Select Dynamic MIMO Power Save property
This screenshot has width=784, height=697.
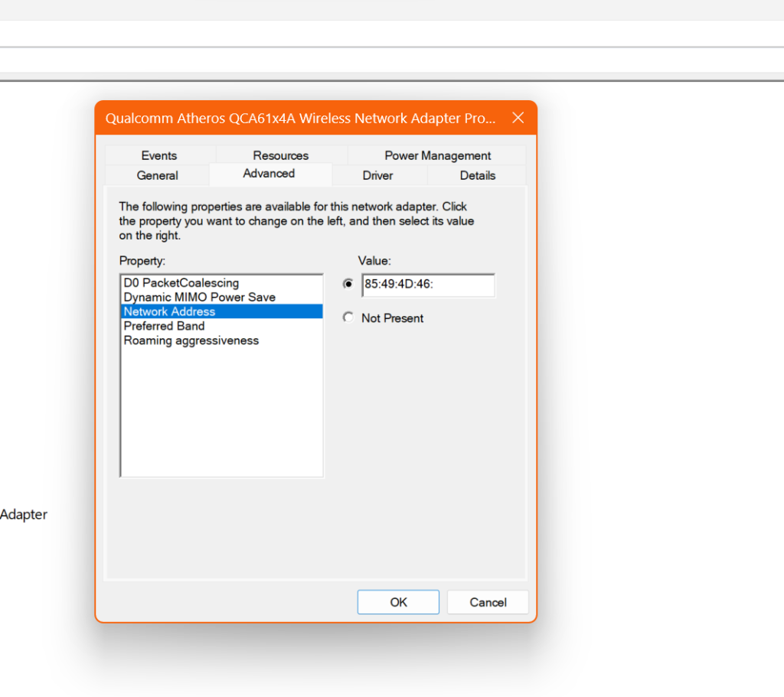pyautogui.click(x=221, y=298)
